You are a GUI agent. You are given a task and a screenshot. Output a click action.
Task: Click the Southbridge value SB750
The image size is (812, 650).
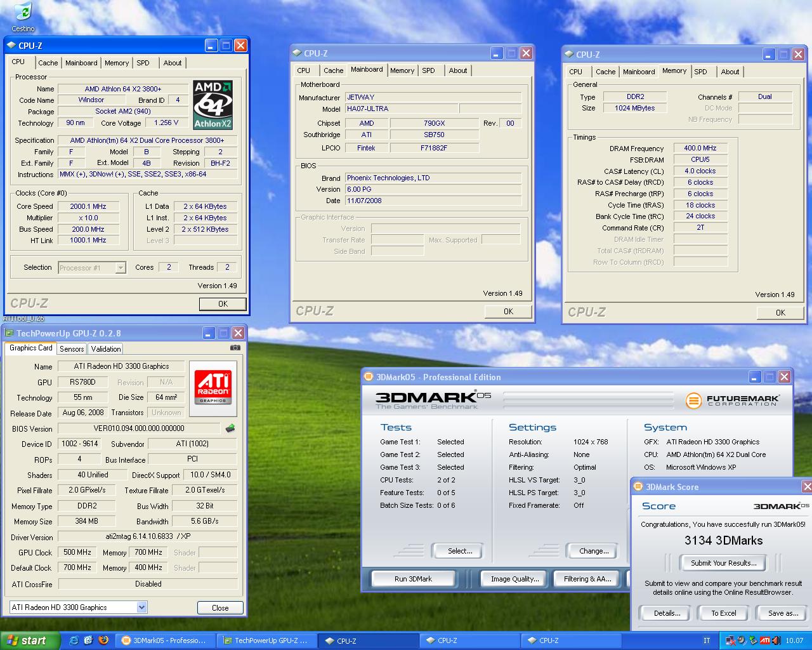[434, 135]
